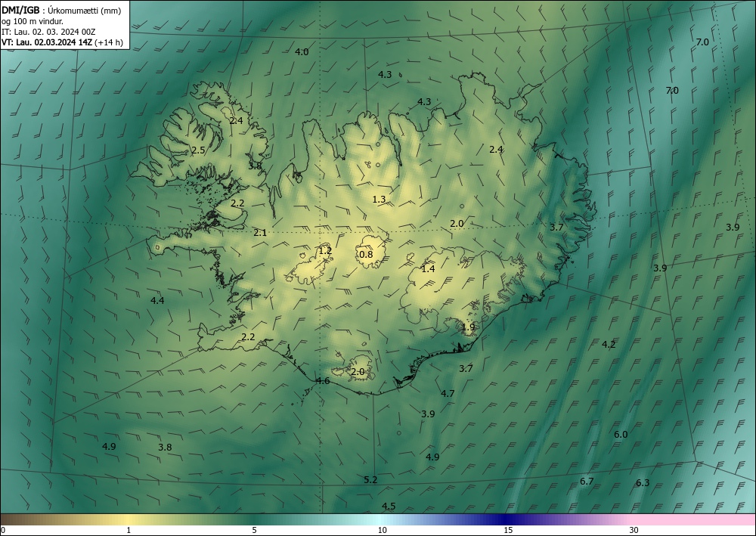Click the 1.4 value label on the map
Image resolution: width=756 pixels, height=536 pixels.
coord(428,269)
